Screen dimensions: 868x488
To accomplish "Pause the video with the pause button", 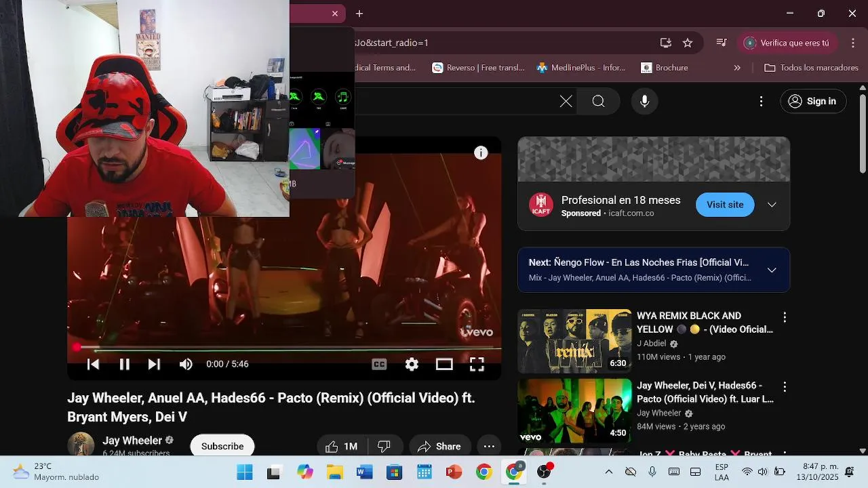I will point(124,364).
